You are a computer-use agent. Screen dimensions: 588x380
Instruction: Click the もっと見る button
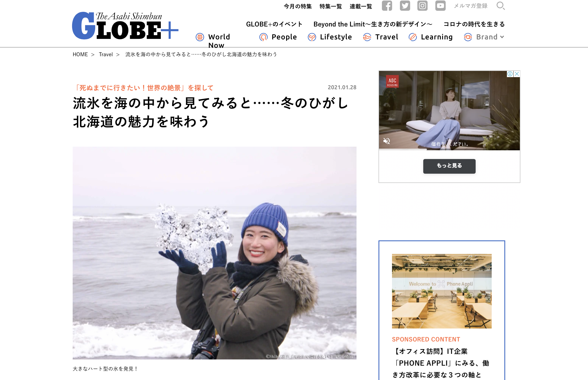449,166
